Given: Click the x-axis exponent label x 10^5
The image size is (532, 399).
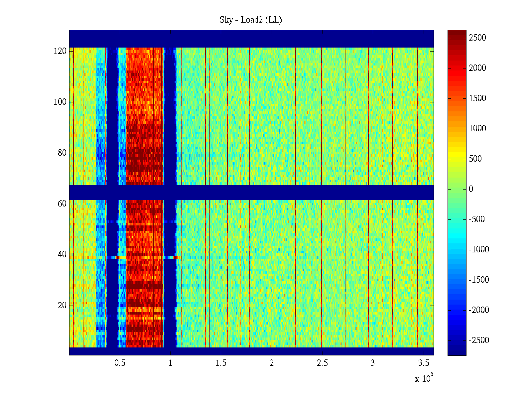Looking at the screenshot, I should [424, 378].
